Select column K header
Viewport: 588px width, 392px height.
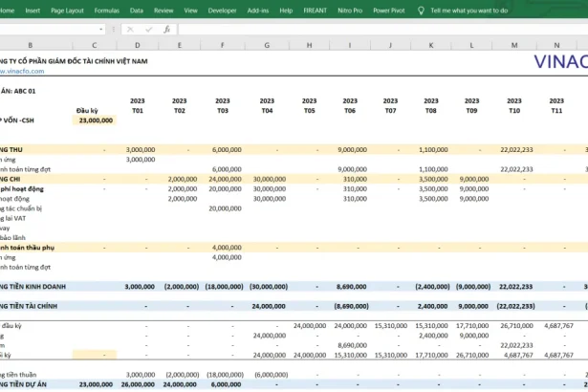431,45
